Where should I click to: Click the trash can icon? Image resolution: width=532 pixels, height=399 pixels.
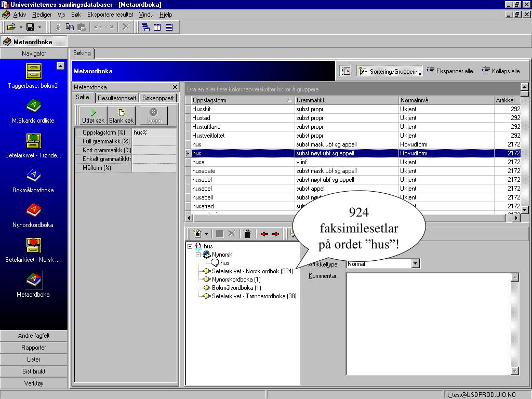click(247, 234)
